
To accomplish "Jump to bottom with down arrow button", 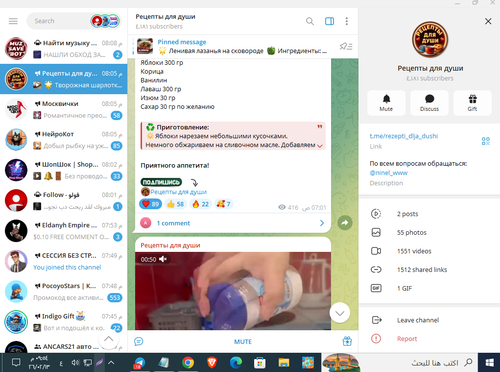I will [340, 313].
